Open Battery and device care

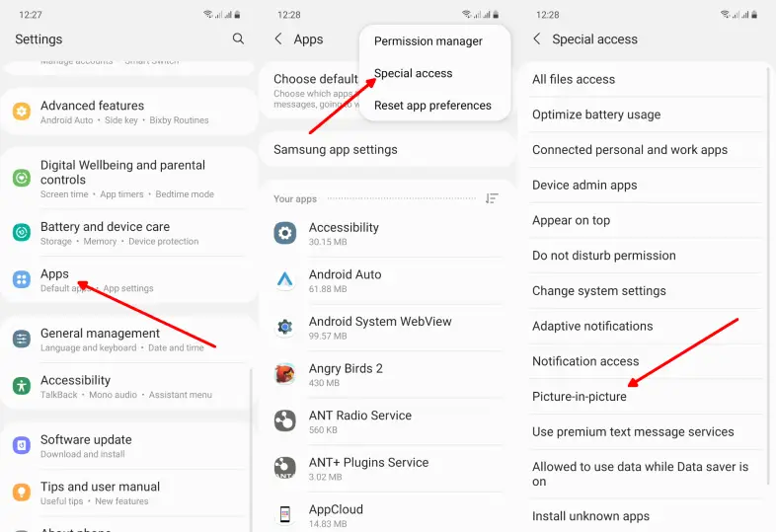click(x=128, y=233)
